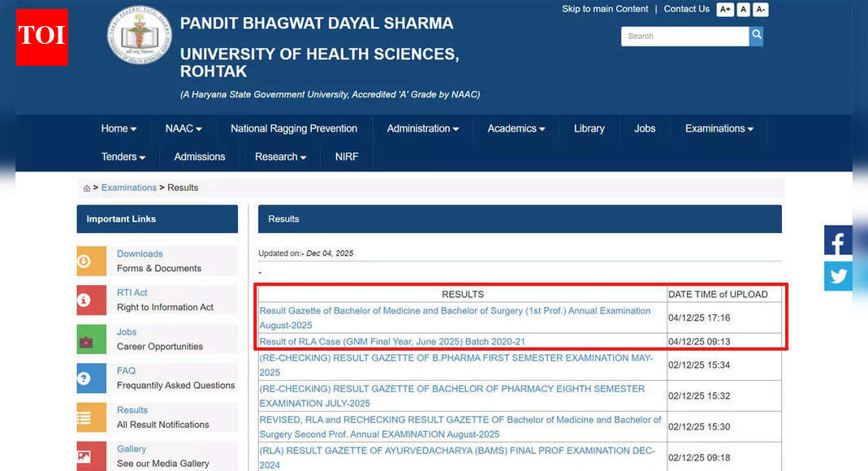
Task: Expand the Academics dropdown menu
Action: 516,128
